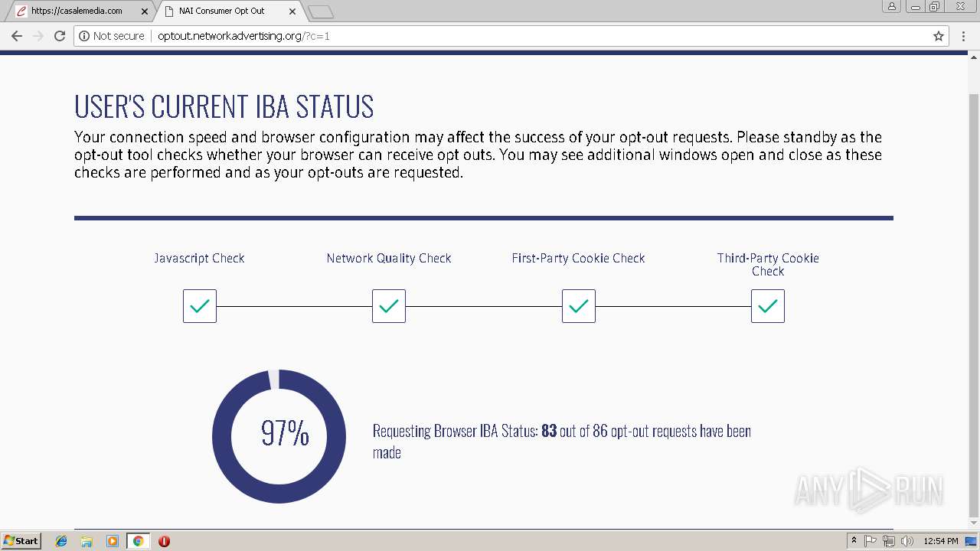Click the red Opera taskbar icon

pyautogui.click(x=164, y=541)
